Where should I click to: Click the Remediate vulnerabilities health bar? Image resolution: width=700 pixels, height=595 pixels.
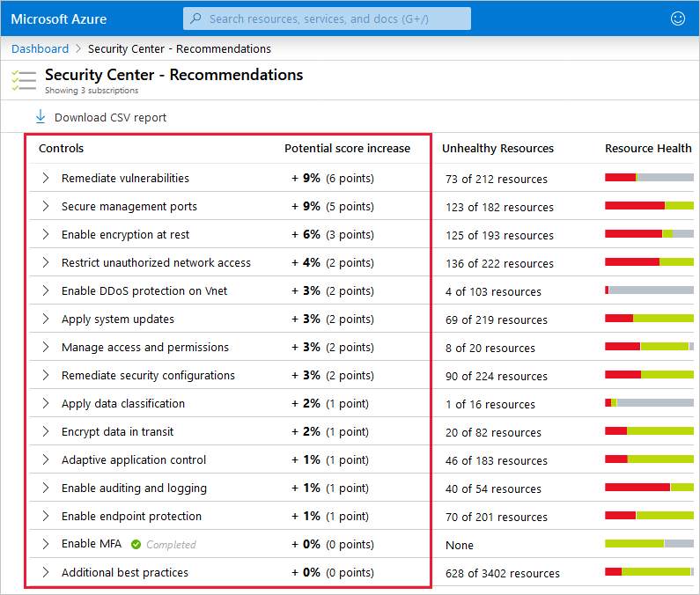pyautogui.click(x=649, y=178)
